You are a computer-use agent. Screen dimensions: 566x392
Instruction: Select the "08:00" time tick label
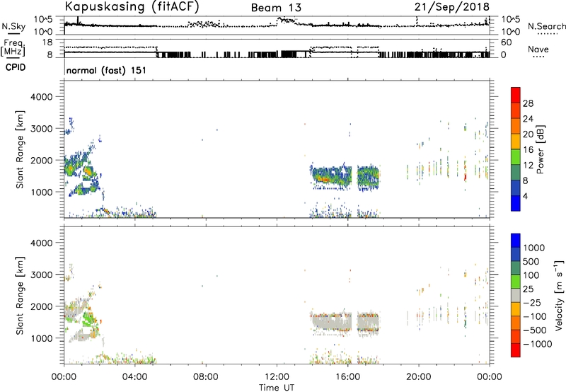[206, 377]
